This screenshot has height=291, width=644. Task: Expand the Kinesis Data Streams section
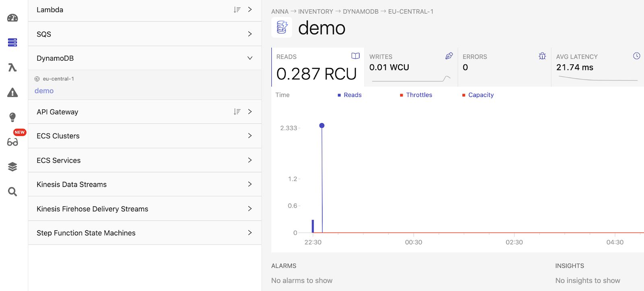pyautogui.click(x=250, y=184)
